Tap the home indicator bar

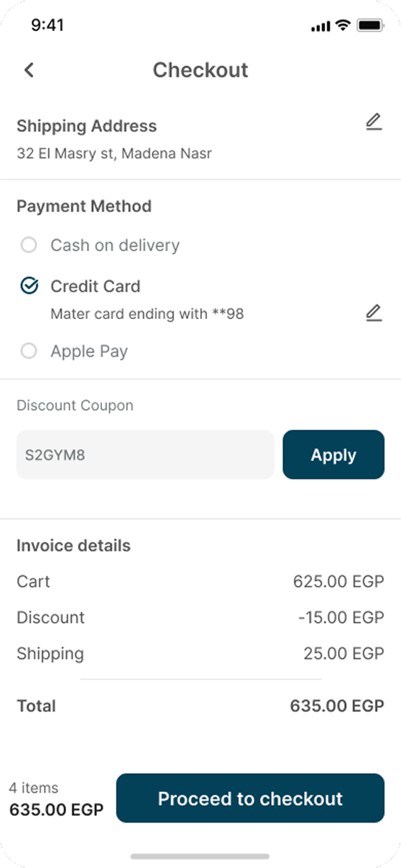coord(200,856)
